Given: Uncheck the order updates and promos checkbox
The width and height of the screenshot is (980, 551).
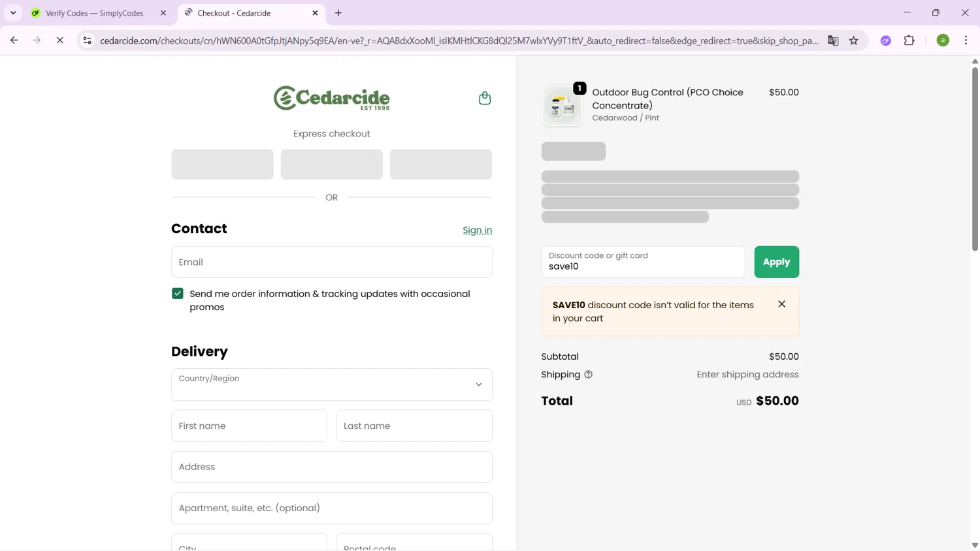Looking at the screenshot, I should tap(178, 294).
